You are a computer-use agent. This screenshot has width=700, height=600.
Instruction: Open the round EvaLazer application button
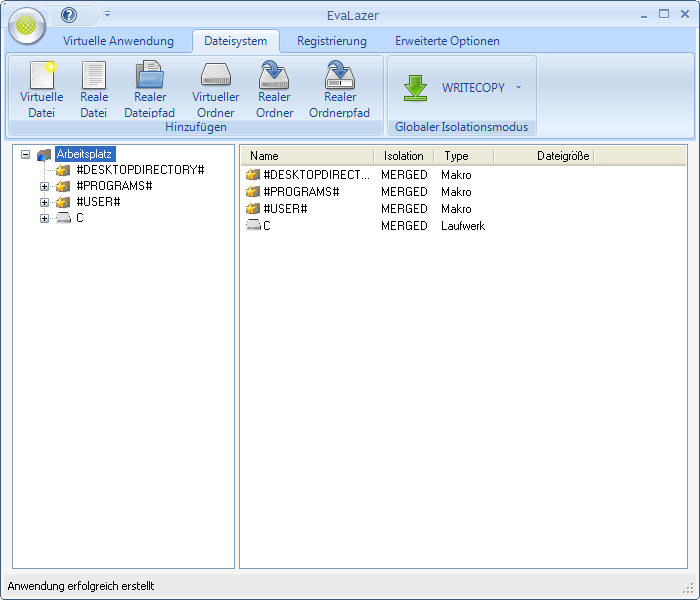click(27, 26)
